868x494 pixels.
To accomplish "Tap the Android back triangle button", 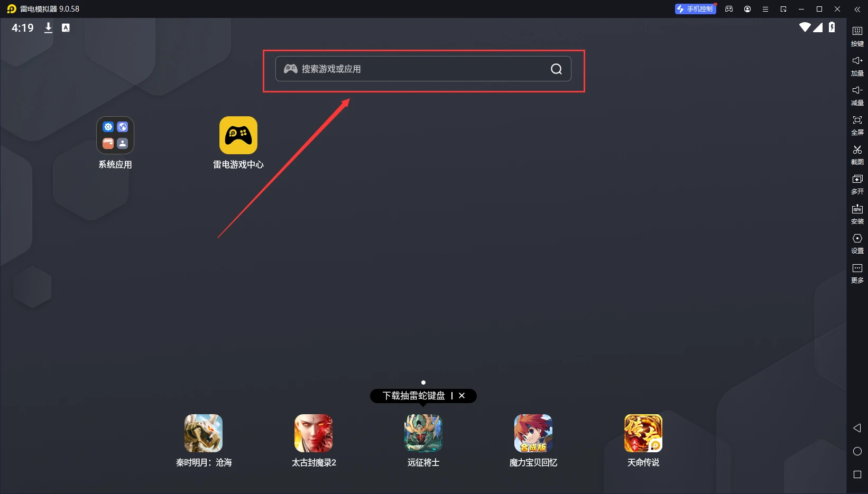I will pos(857,428).
